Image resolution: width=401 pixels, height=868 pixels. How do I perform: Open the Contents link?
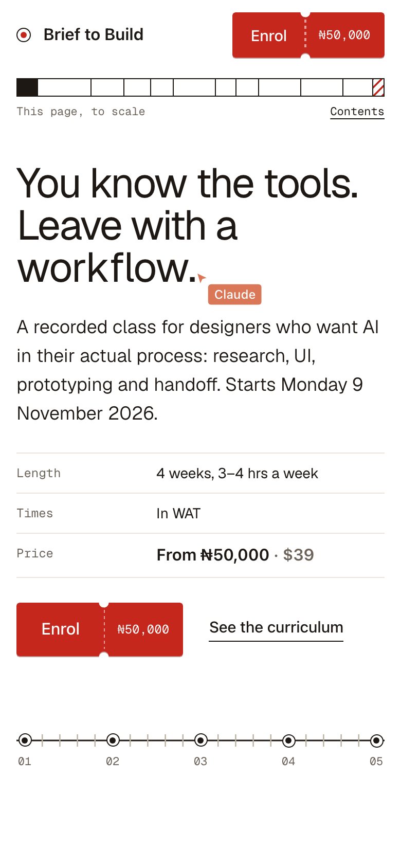(357, 112)
